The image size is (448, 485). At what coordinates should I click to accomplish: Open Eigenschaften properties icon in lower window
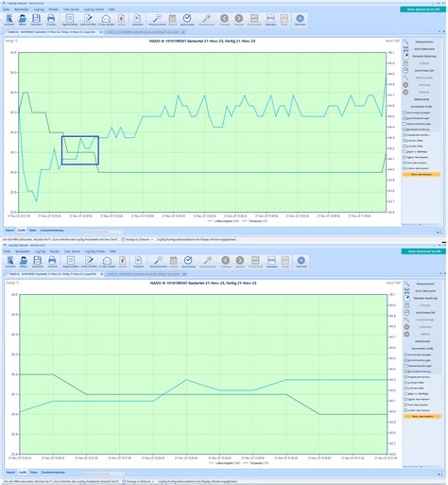pyautogui.click(x=71, y=262)
